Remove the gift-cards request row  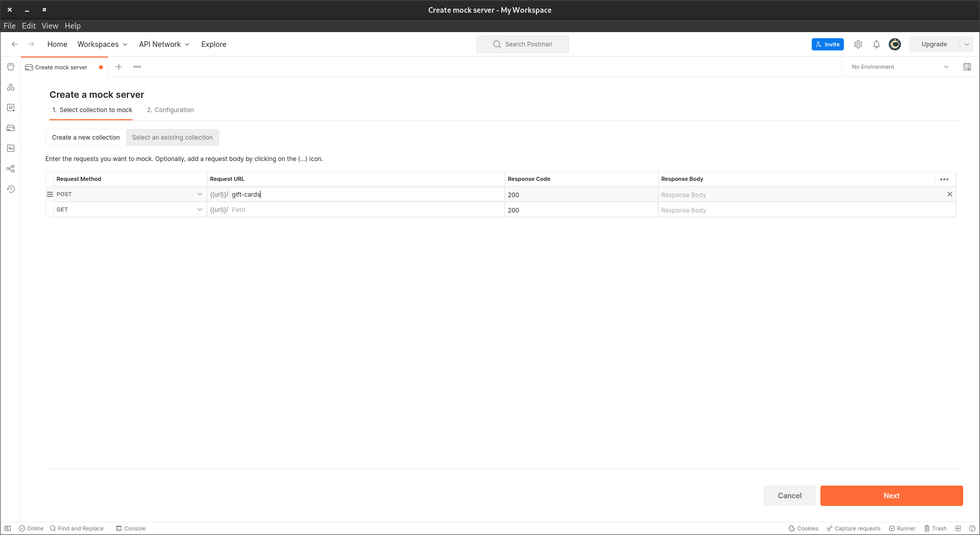click(949, 194)
